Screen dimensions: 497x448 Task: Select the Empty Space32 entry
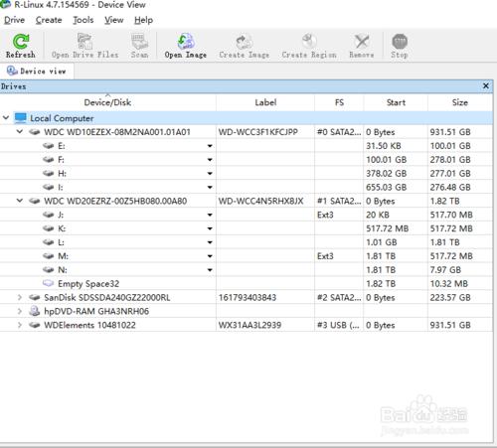[88, 283]
